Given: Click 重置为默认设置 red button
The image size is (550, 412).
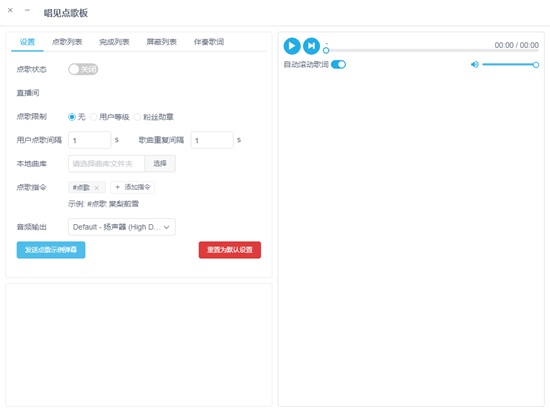Looking at the screenshot, I should pos(230,250).
